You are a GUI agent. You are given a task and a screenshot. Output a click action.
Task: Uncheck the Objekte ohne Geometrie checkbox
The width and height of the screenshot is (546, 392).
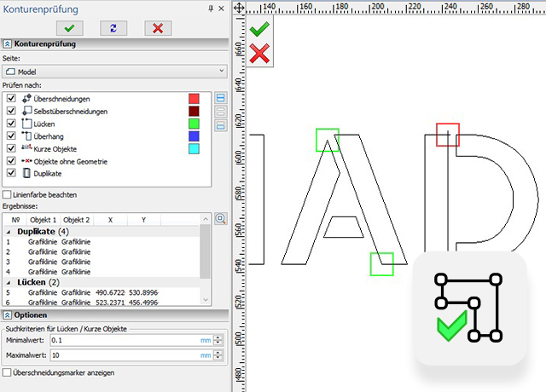tap(11, 161)
